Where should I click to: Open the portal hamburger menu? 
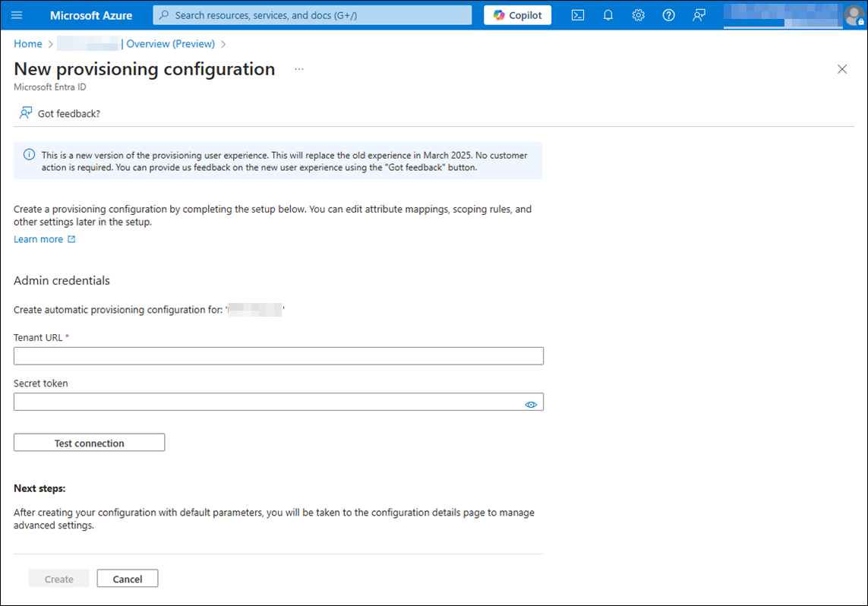point(17,15)
